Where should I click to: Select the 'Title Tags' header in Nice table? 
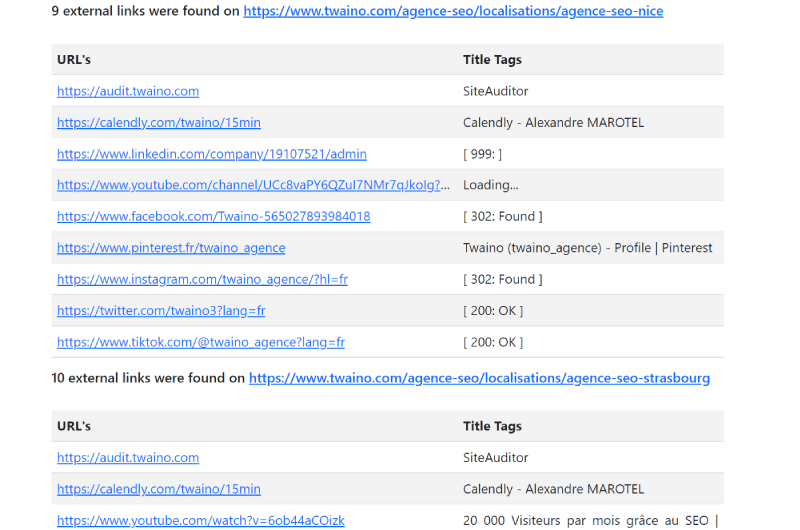coord(492,60)
